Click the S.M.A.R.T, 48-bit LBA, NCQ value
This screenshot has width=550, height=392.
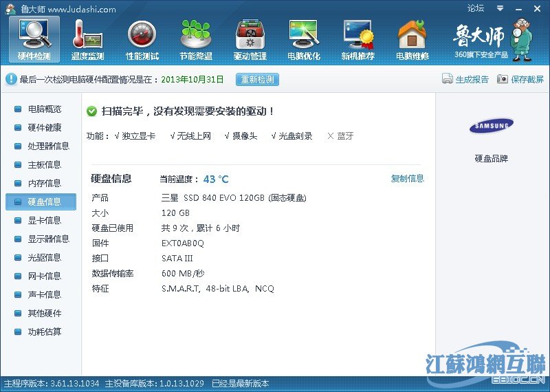(x=218, y=289)
